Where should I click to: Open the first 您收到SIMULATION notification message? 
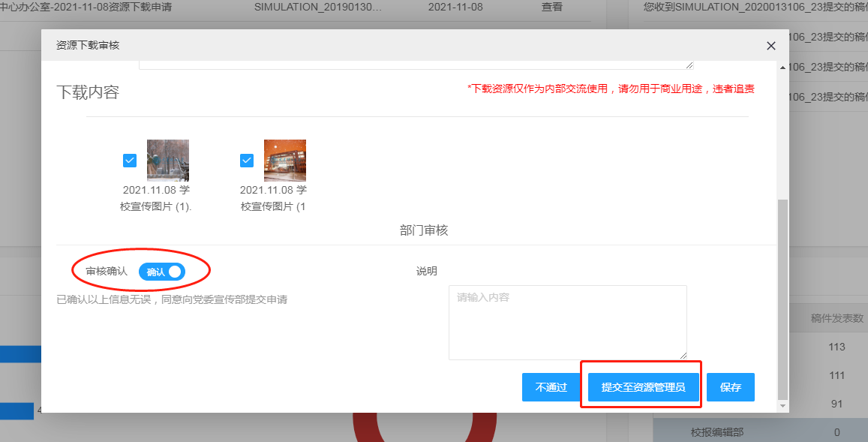pyautogui.click(x=773, y=6)
